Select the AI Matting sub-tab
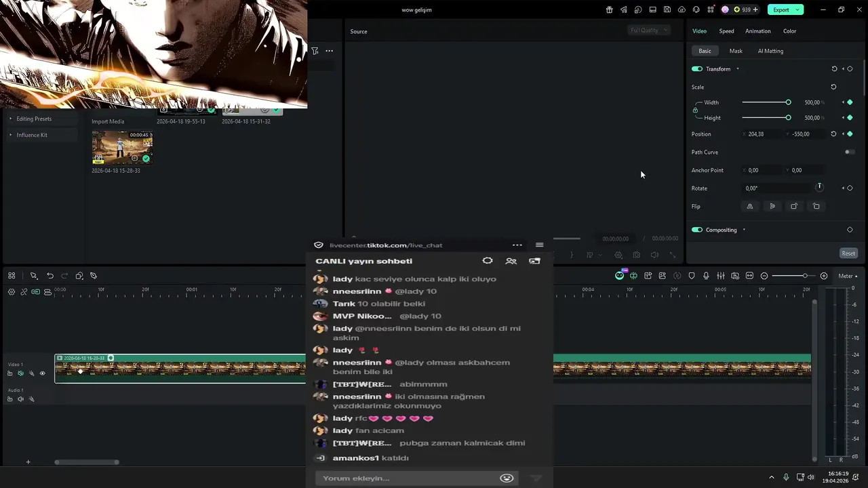868x488 pixels. [770, 51]
